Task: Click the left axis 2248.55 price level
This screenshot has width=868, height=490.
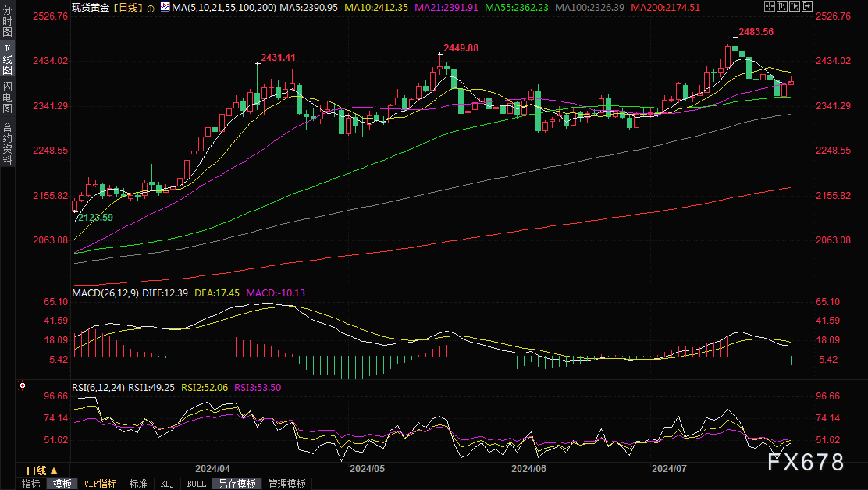Action: point(51,151)
